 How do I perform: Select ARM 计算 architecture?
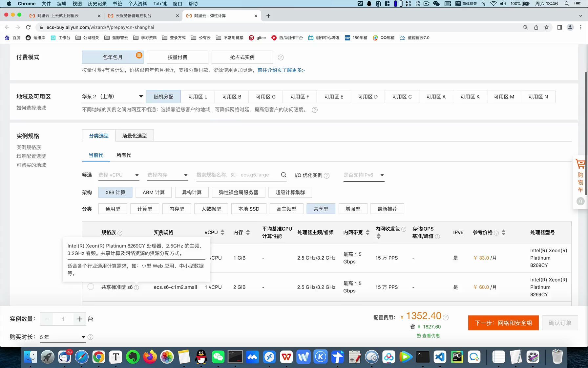154,193
